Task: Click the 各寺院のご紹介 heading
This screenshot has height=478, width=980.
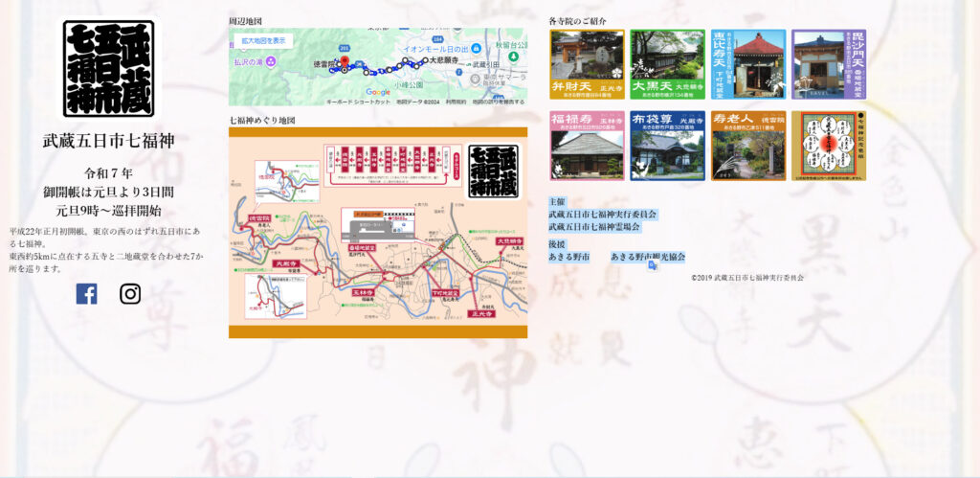Action: click(577, 21)
